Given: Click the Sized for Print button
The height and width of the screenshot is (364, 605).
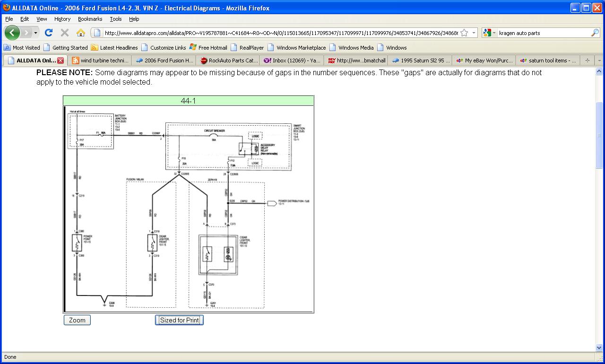Looking at the screenshot, I should click(179, 320).
